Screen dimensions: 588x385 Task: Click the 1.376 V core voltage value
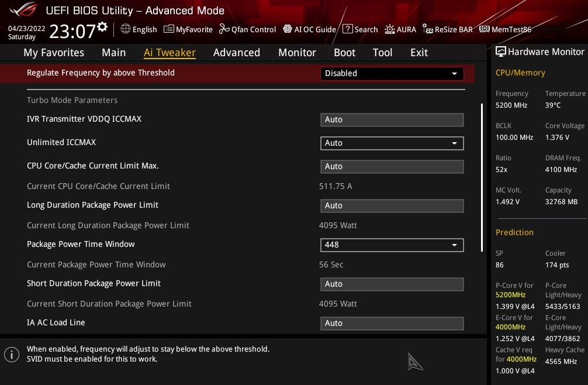click(x=557, y=137)
